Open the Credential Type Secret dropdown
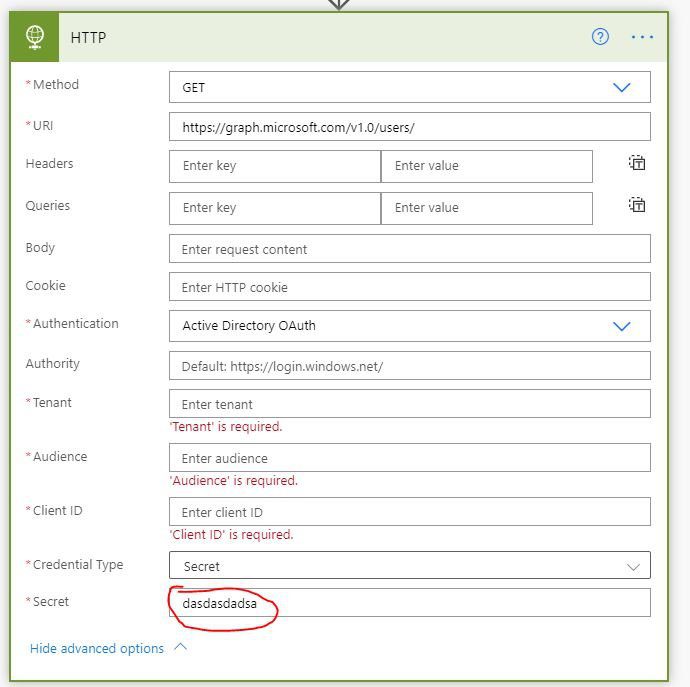The height and width of the screenshot is (687, 690). [x=410, y=565]
